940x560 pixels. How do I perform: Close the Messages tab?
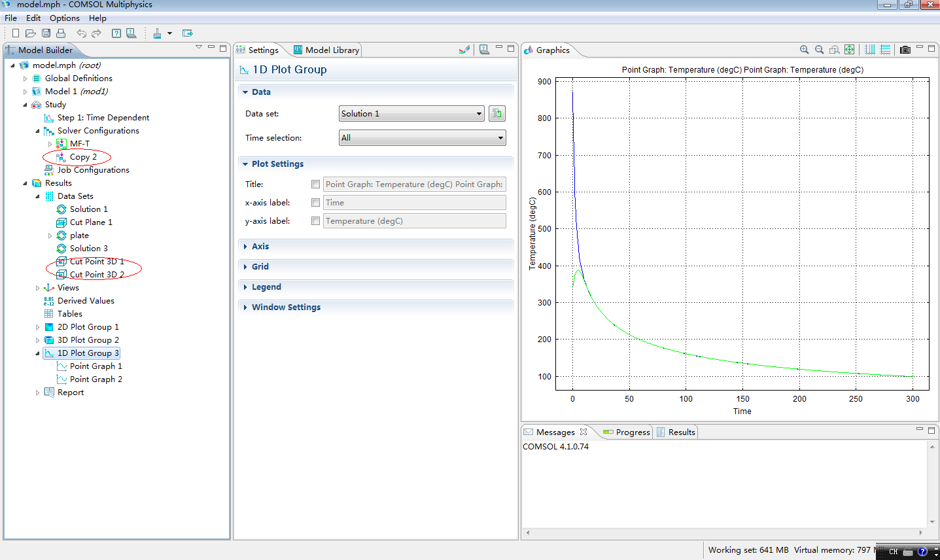583,432
